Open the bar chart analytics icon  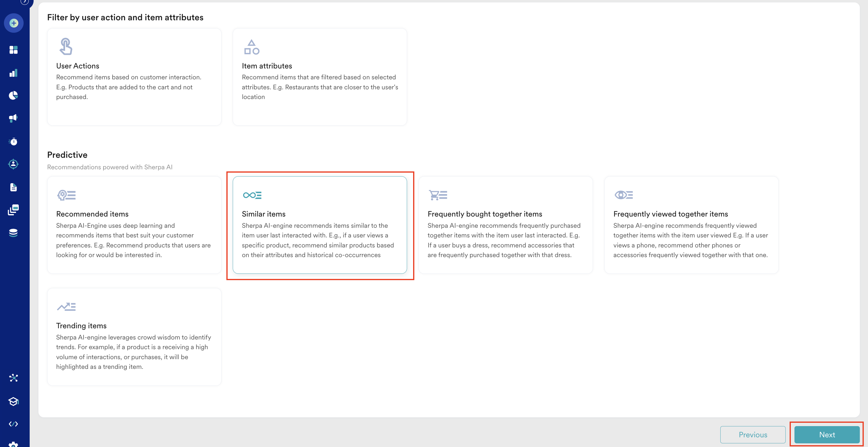(14, 73)
